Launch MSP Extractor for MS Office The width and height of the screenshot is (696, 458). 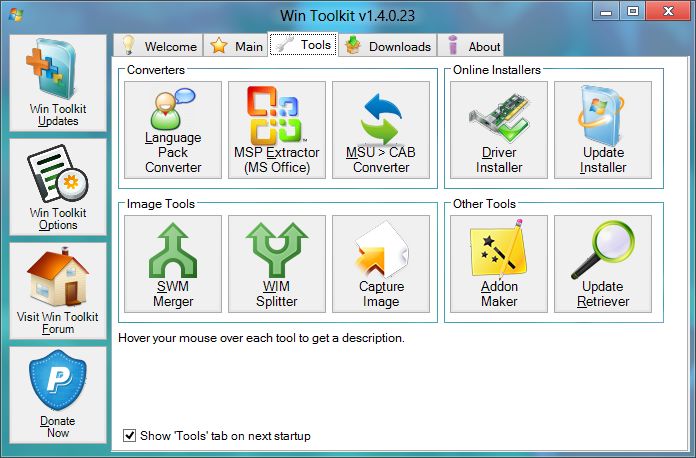click(x=277, y=130)
